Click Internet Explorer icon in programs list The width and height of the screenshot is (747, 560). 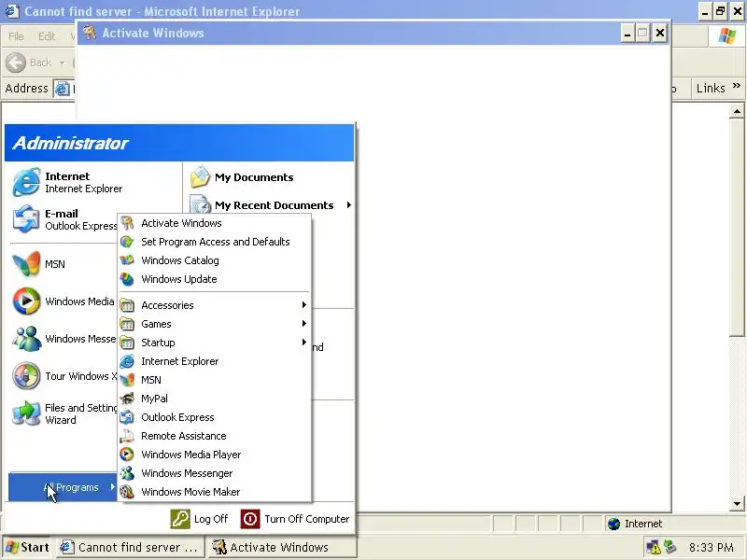pos(127,361)
